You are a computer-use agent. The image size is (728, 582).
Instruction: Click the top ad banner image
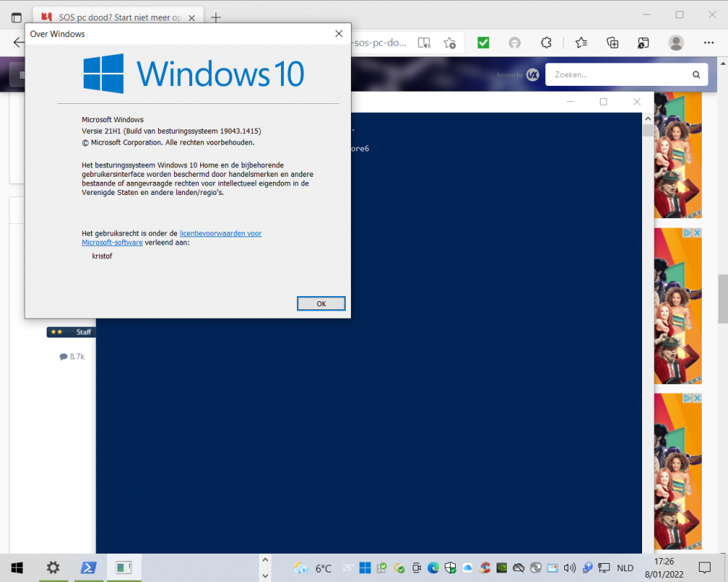tap(678, 155)
